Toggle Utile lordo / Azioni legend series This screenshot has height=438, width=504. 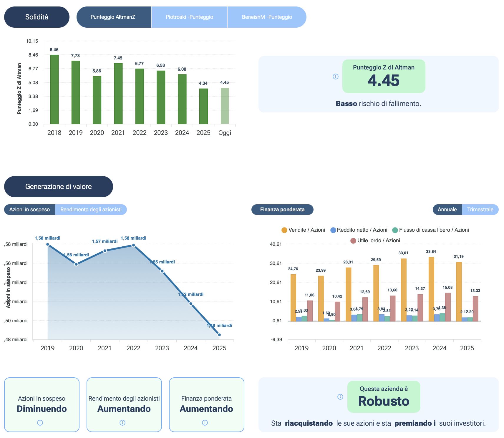tap(375, 240)
